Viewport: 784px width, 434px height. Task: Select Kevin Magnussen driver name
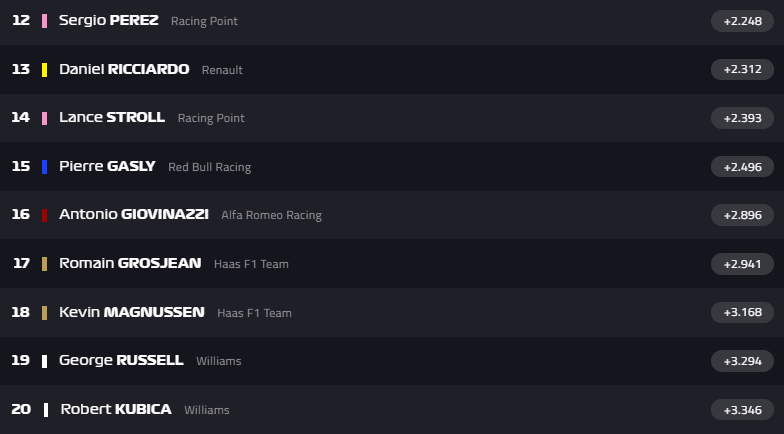[131, 313]
